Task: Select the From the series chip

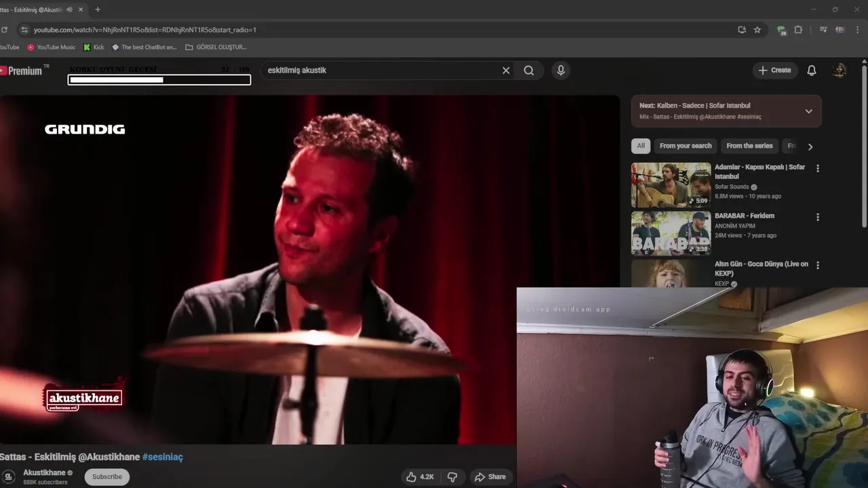Action: pos(749,146)
